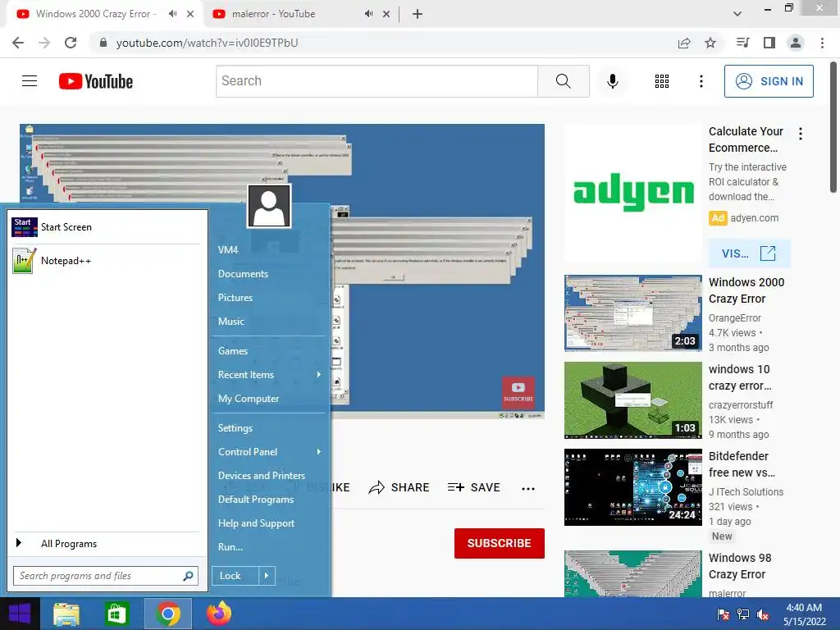This screenshot has width=840, height=630.
Task: Click the site lock padlock icon
Action: click(103, 43)
